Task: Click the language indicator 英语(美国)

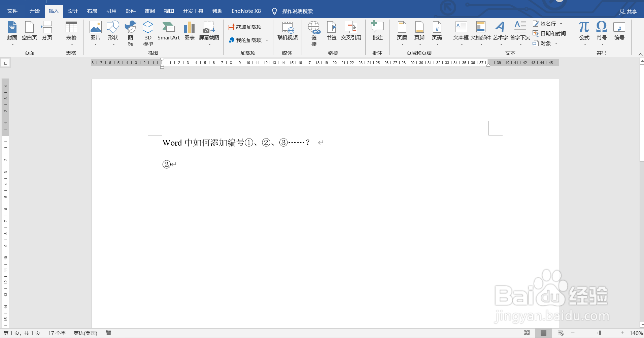Action: (x=85, y=333)
